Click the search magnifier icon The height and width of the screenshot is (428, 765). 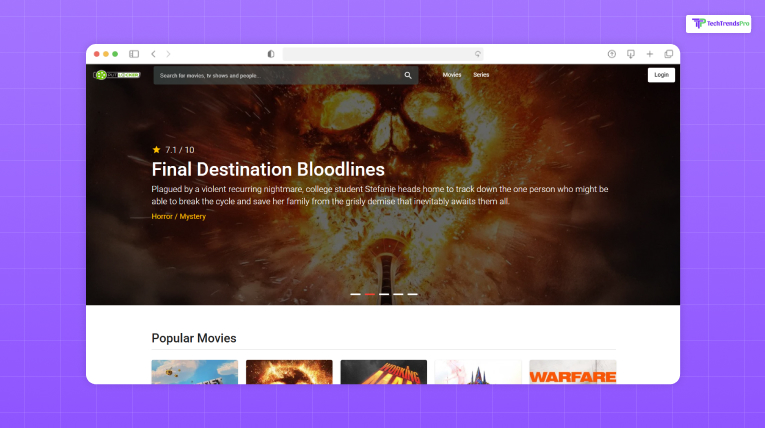(x=408, y=75)
